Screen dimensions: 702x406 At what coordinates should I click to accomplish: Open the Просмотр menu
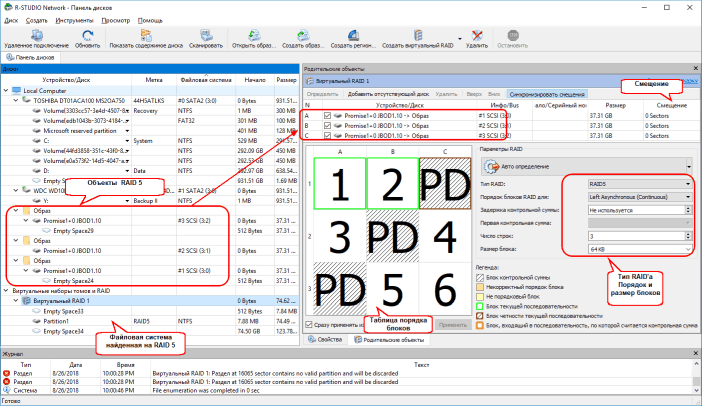(116, 21)
